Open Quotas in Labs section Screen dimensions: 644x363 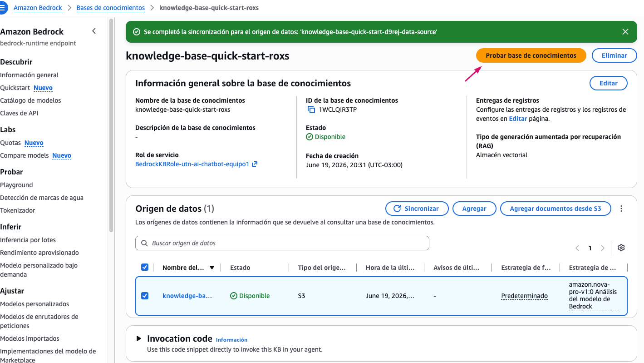10,143
